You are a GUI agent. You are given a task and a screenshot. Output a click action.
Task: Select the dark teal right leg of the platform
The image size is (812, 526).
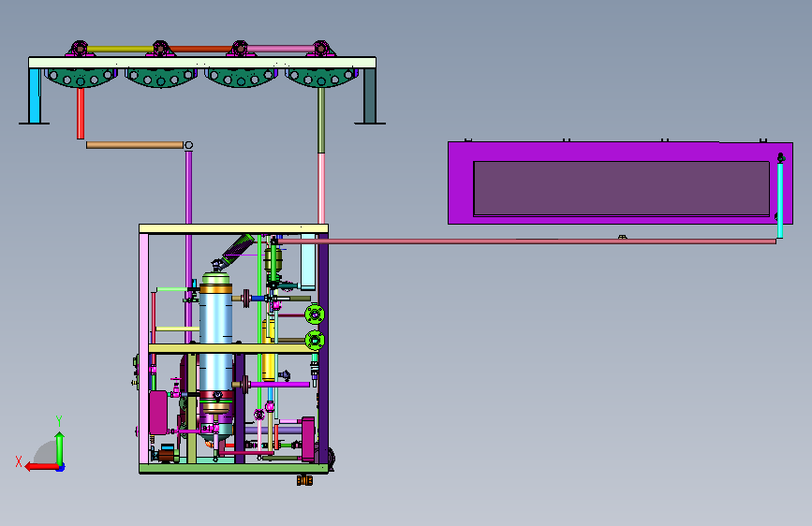pos(369,95)
